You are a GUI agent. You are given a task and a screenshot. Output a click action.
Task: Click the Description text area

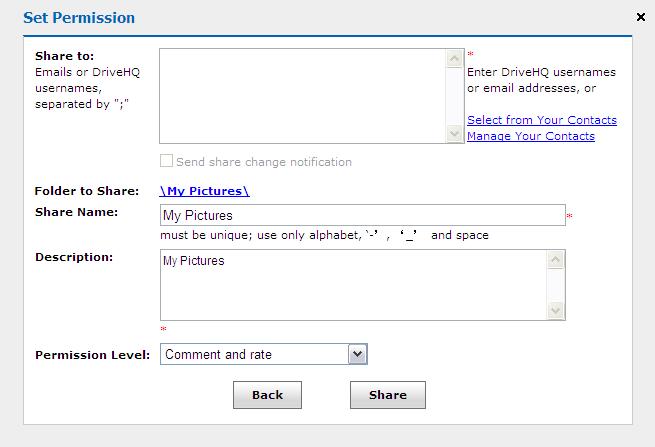353,285
